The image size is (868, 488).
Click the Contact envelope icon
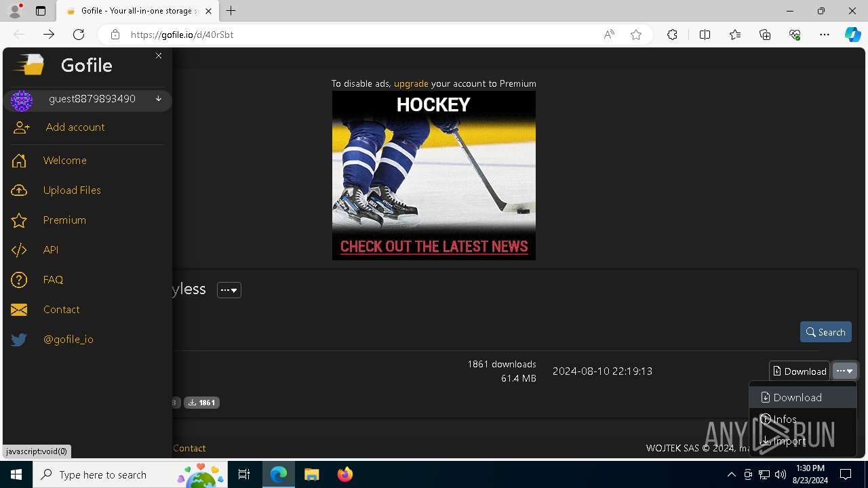click(19, 310)
